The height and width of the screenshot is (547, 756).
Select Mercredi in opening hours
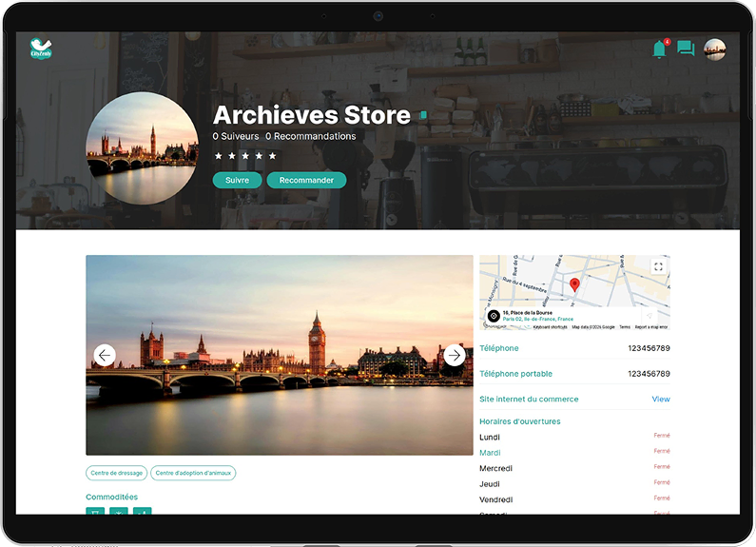(x=495, y=468)
